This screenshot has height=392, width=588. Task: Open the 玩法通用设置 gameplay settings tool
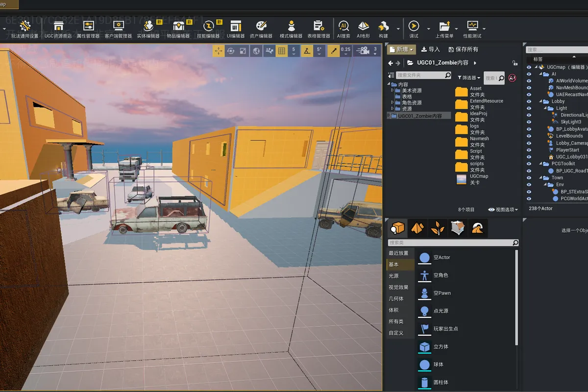coord(25,28)
